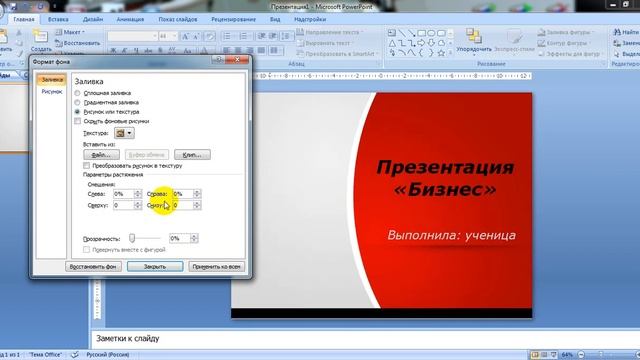This screenshot has width=640, height=360.
Task: Select Fill (Заливка) dialog category
Action: 51,80
